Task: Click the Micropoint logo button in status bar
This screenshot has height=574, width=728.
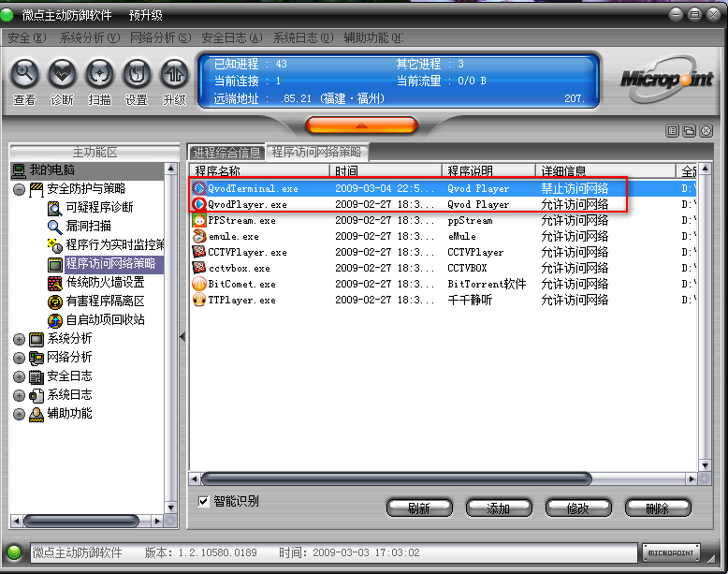Action: click(671, 552)
